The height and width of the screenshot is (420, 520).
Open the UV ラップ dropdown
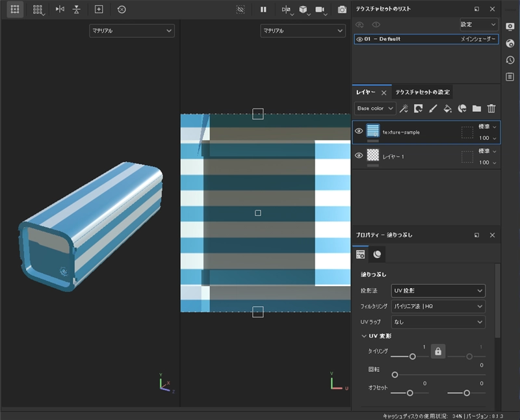[x=438, y=322]
